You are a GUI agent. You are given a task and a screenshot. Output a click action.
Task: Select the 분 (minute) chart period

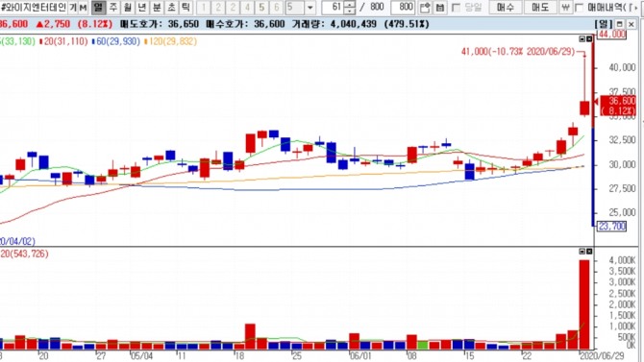(157, 7)
